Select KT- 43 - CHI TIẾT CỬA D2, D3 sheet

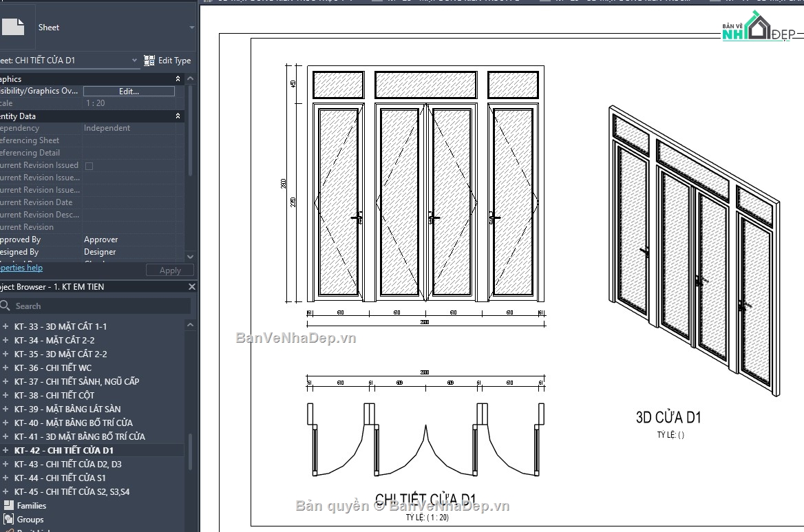coord(67,465)
